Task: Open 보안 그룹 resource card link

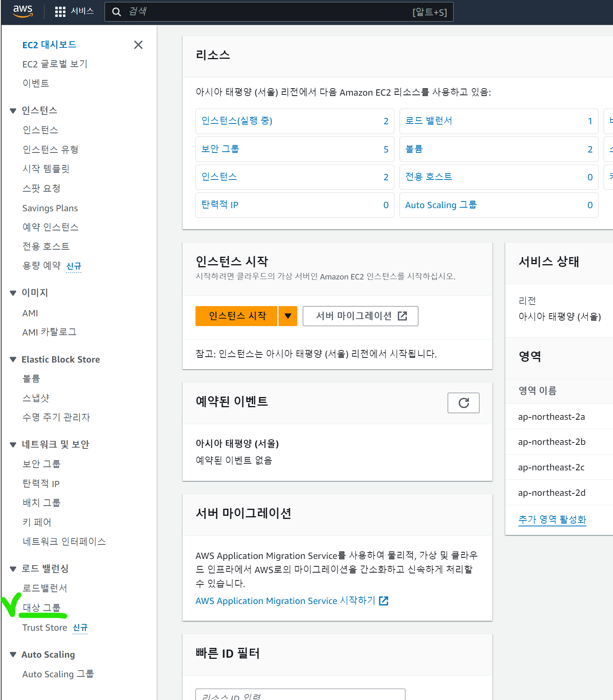Action: coord(220,149)
